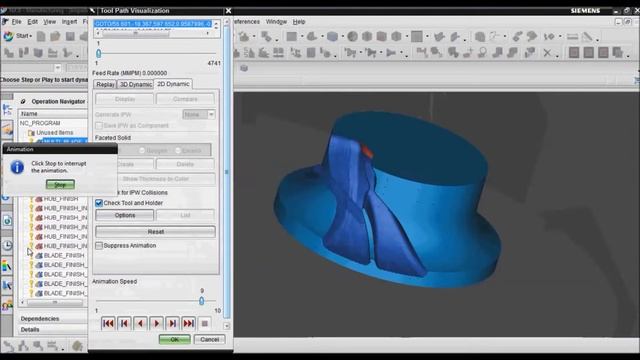
Task: Click the web browser globe sidebar icon
Action: [7, 221]
